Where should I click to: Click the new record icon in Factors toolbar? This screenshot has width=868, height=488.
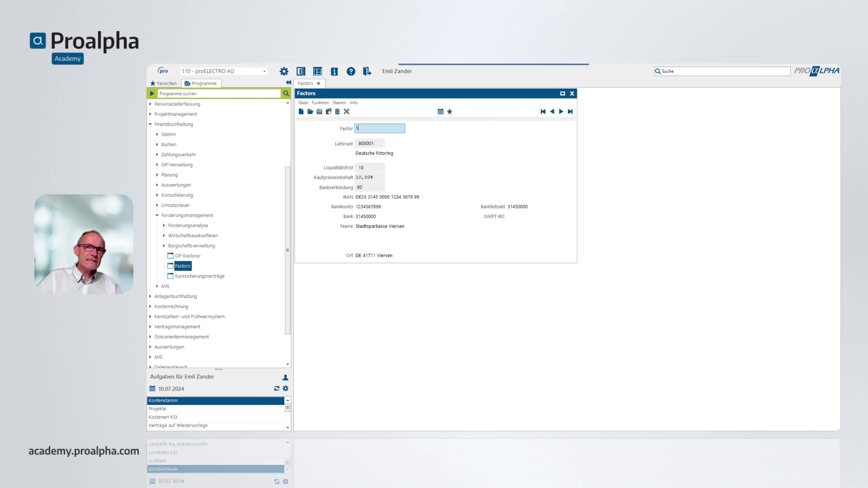click(301, 111)
